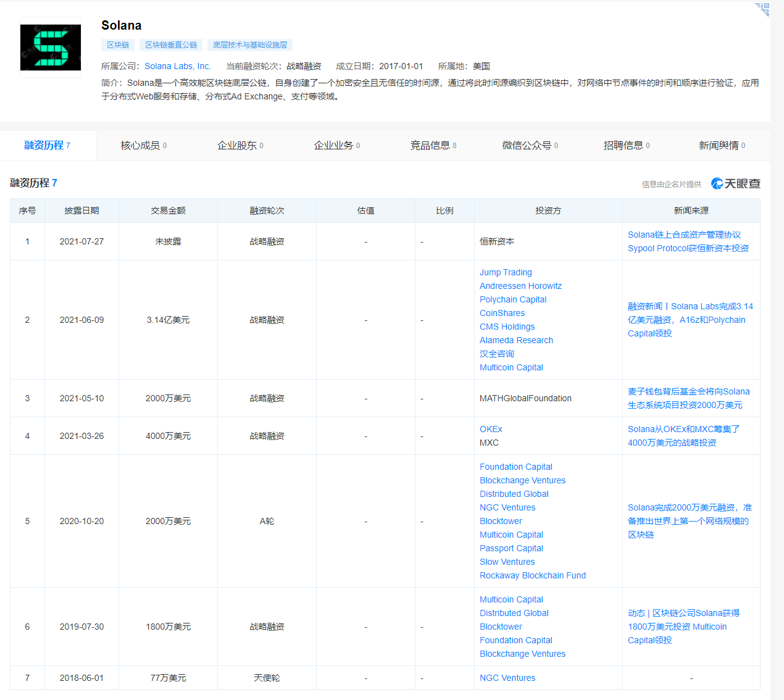Click the 天使轮 round cell
This screenshot has width=784, height=700.
pyautogui.click(x=267, y=678)
